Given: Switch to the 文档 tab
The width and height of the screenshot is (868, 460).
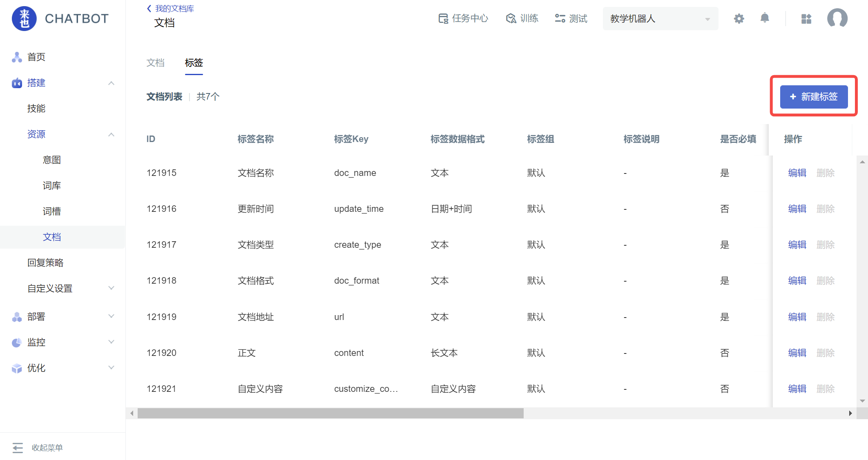Looking at the screenshot, I should coord(155,63).
